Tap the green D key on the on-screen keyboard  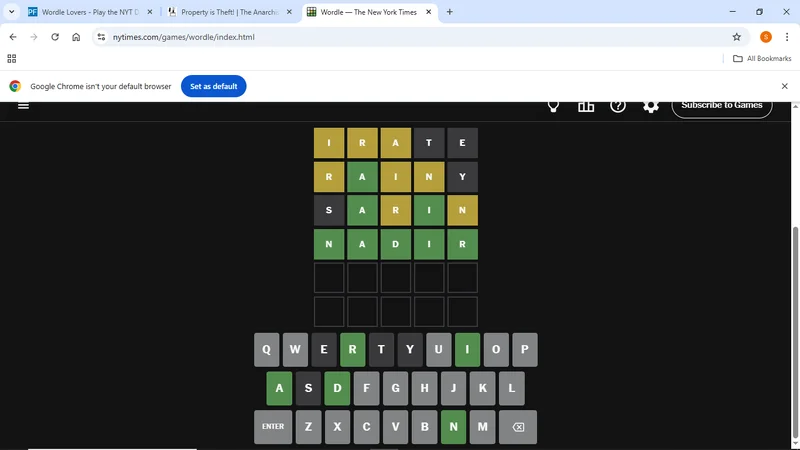click(337, 388)
